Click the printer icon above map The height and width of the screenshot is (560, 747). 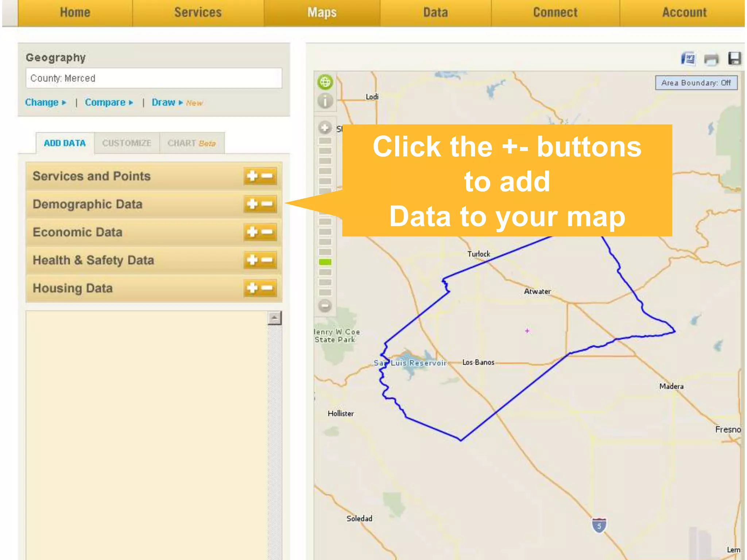point(711,59)
